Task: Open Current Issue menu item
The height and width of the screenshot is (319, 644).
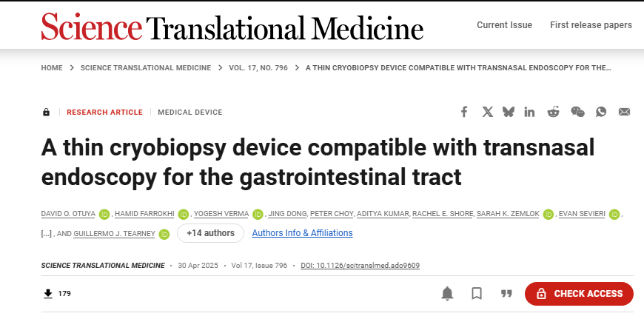Action: 504,25
